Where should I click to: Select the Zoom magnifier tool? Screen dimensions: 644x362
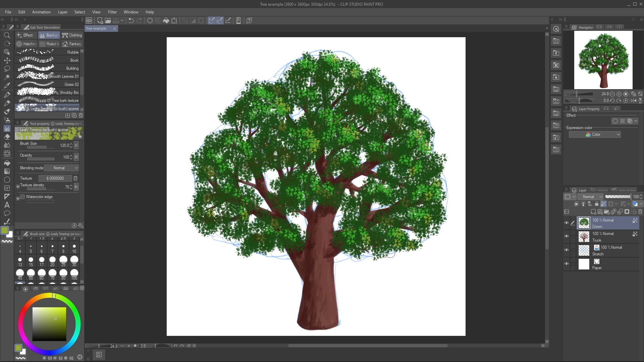point(7,35)
